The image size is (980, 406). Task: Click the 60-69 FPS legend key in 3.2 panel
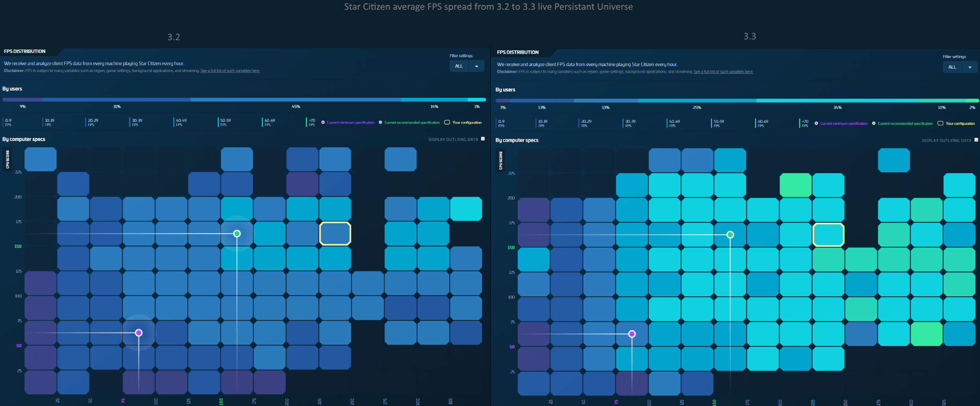[269, 122]
